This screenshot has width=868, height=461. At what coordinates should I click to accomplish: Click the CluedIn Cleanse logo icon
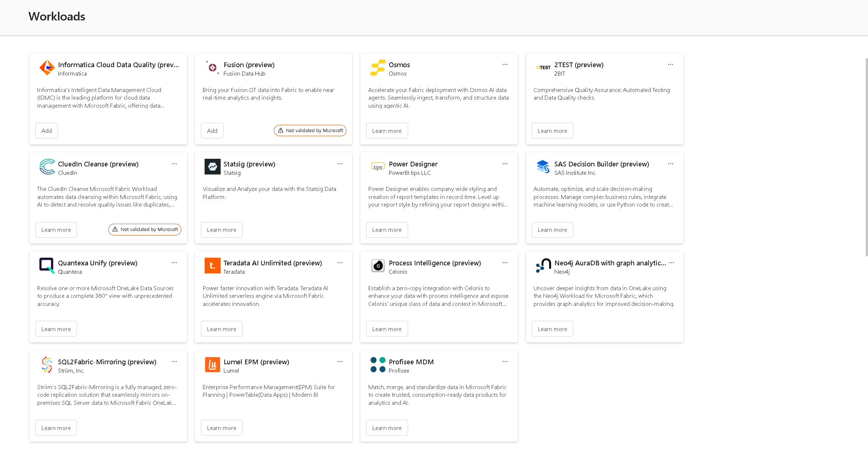47,167
